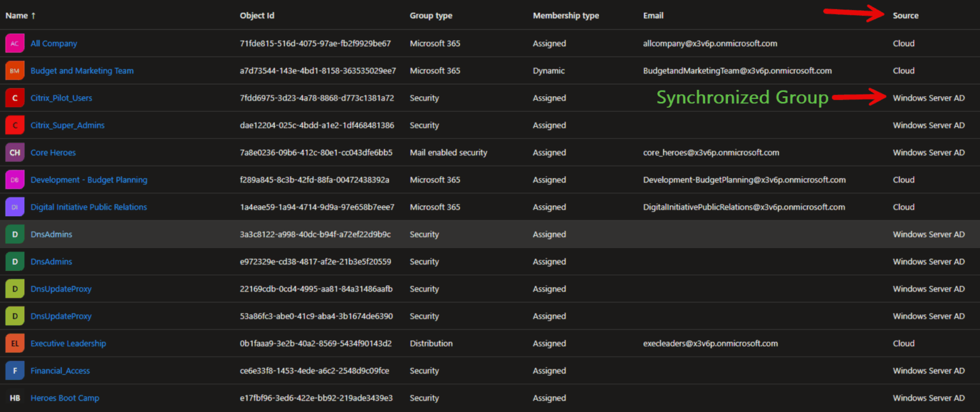Screen dimensions: 980x412
Task: Click the Executive Leadership EL avatar icon
Action: tap(15, 344)
